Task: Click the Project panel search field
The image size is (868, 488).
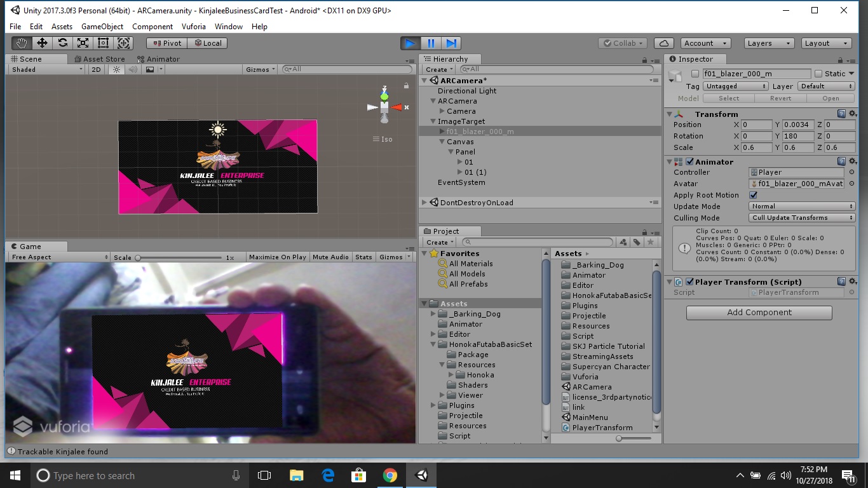Action: point(537,241)
